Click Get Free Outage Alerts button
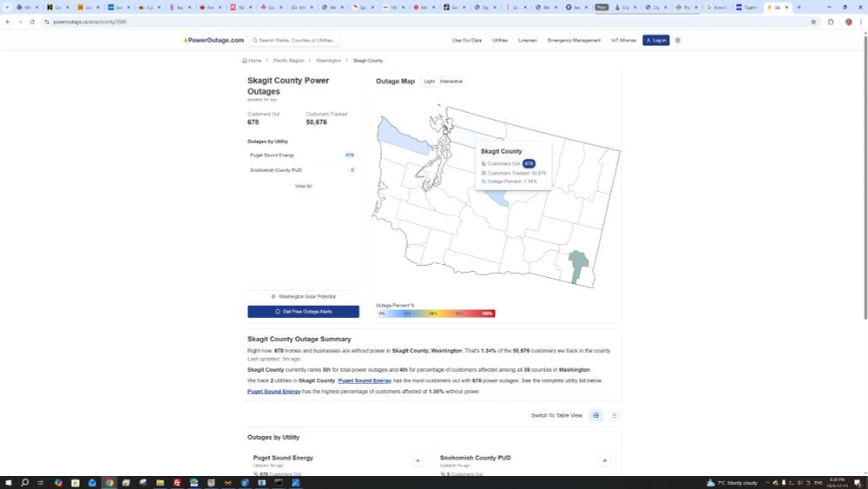This screenshot has width=868, height=489. coord(303,312)
